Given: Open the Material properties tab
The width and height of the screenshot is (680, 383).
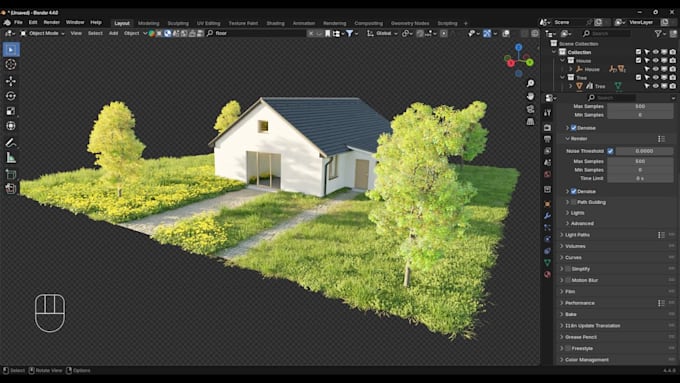Looking at the screenshot, I should (x=547, y=274).
